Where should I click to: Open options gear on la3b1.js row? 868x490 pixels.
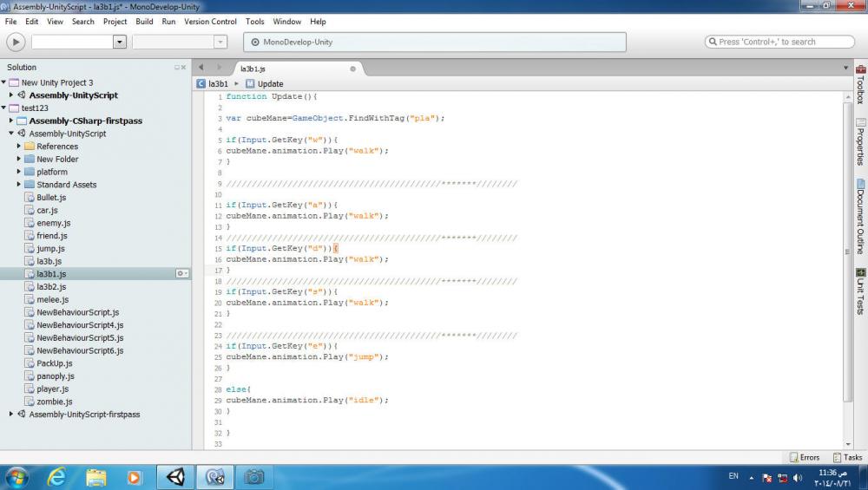(x=181, y=274)
